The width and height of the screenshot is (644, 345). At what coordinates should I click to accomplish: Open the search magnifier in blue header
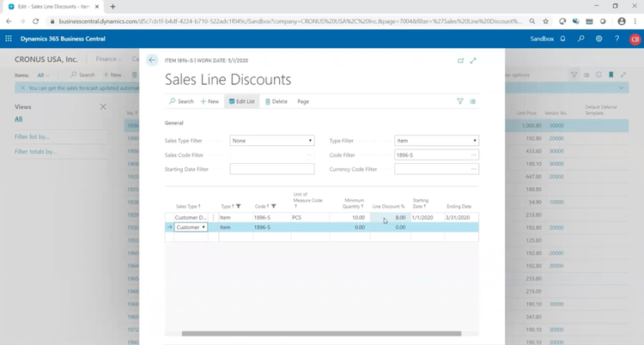580,39
